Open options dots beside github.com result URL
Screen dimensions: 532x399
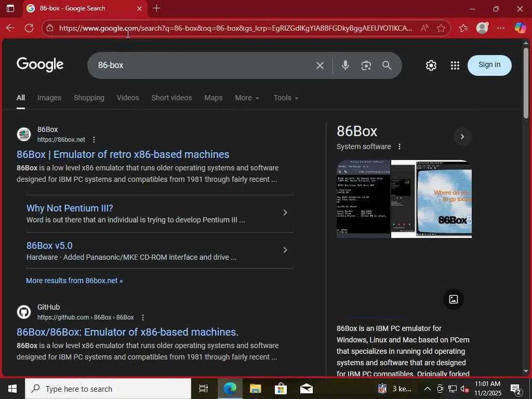(143, 317)
